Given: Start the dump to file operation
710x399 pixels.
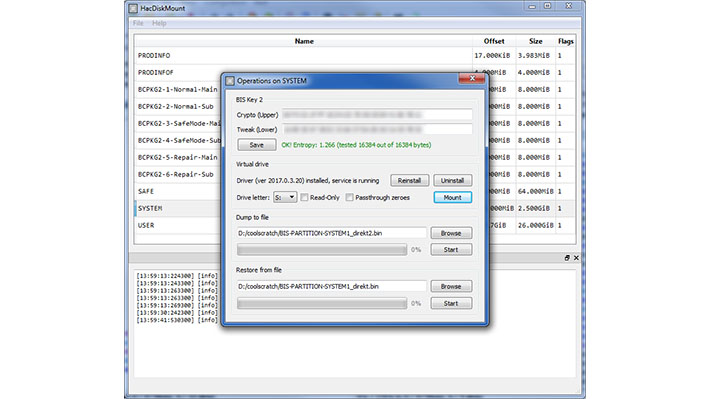Looking at the screenshot, I should coord(451,250).
